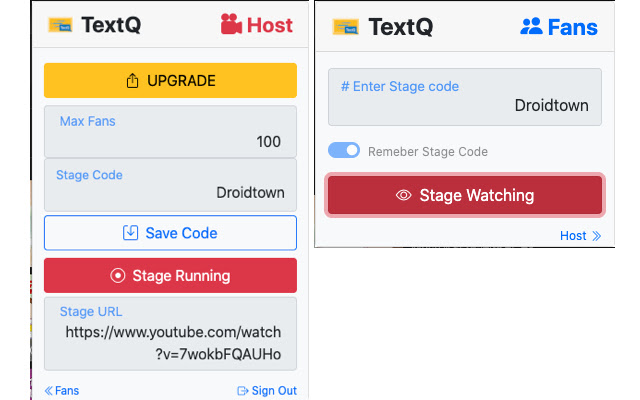
Task: Click the red Host camera icon
Action: 232,25
